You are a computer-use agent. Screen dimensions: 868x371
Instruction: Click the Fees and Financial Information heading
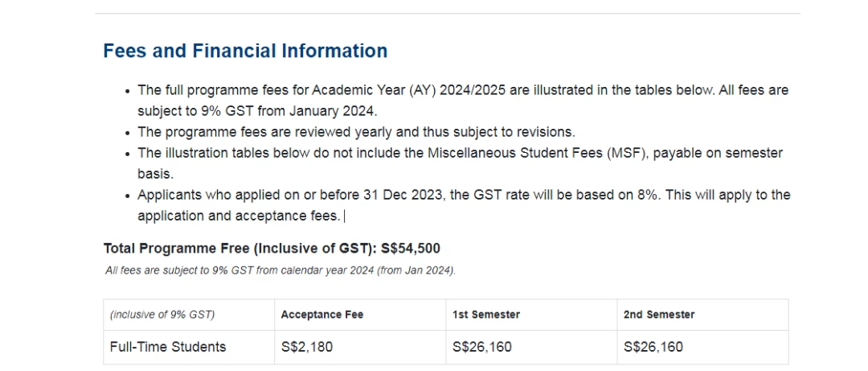pos(245,51)
